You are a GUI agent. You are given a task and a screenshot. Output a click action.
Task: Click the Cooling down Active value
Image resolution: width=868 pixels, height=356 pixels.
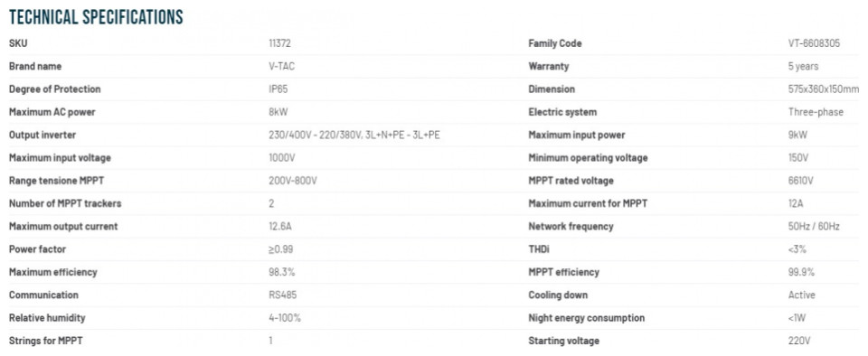point(802,295)
